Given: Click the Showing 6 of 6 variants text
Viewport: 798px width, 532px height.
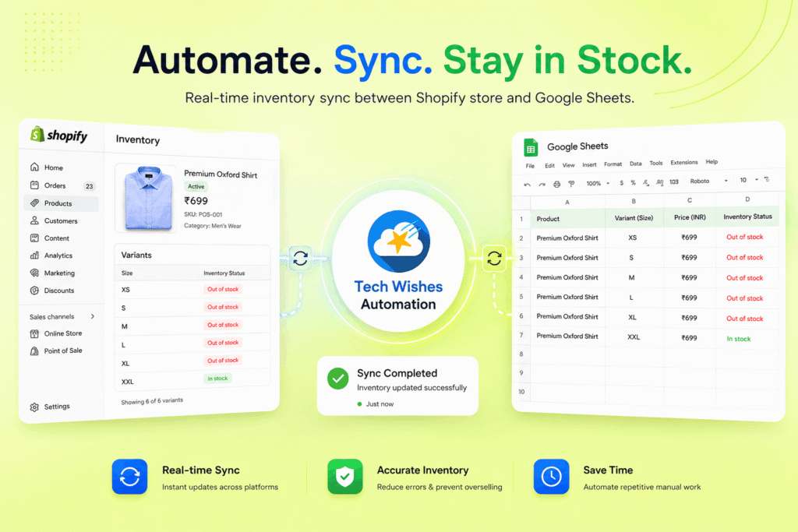Looking at the screenshot, I should pos(152,401).
